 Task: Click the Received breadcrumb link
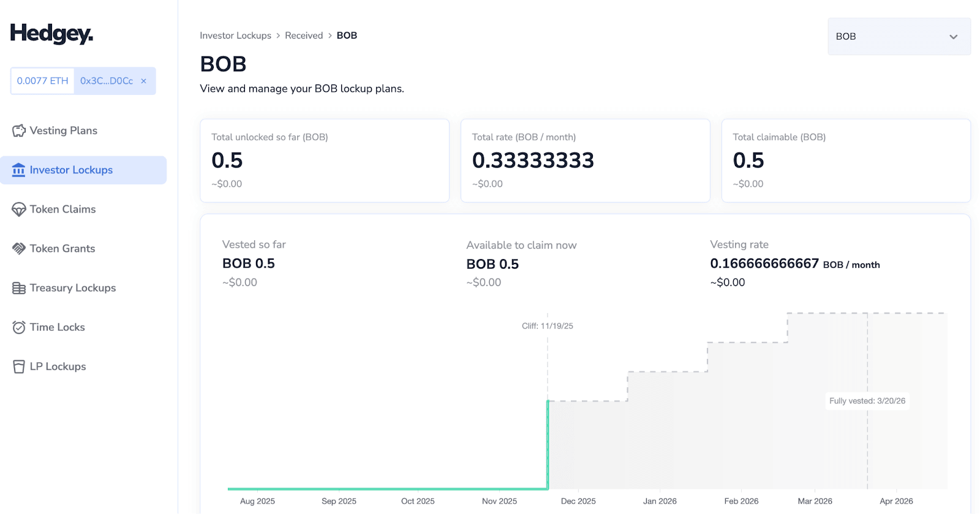[x=304, y=36]
